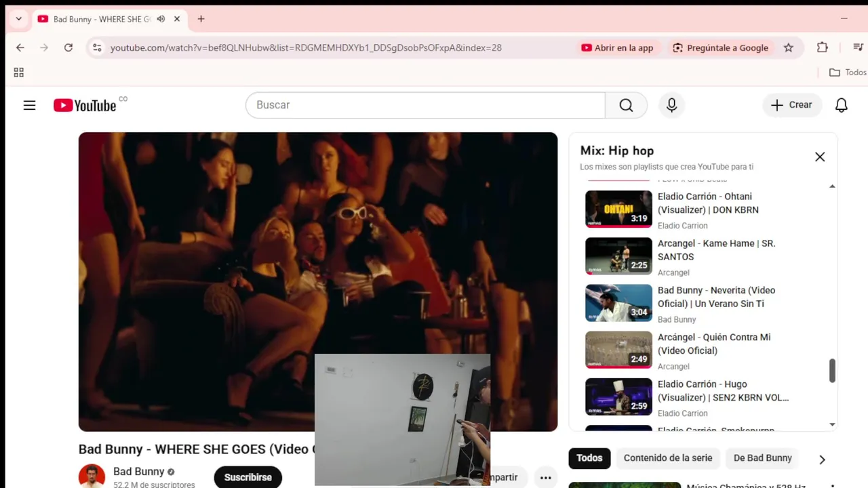Click playlist scrollbar down arrow

click(832, 424)
